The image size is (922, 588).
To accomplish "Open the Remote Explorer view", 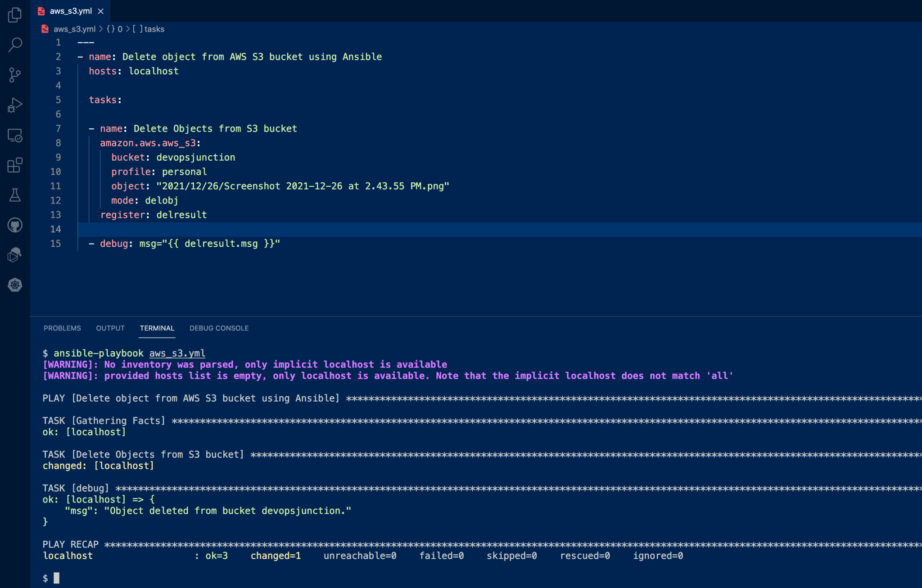I will [15, 135].
